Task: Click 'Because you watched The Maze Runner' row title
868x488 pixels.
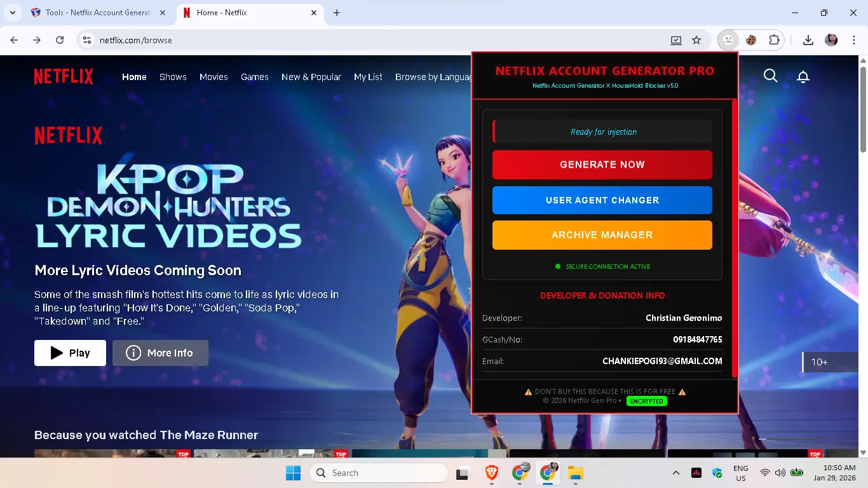Action: 146,435
